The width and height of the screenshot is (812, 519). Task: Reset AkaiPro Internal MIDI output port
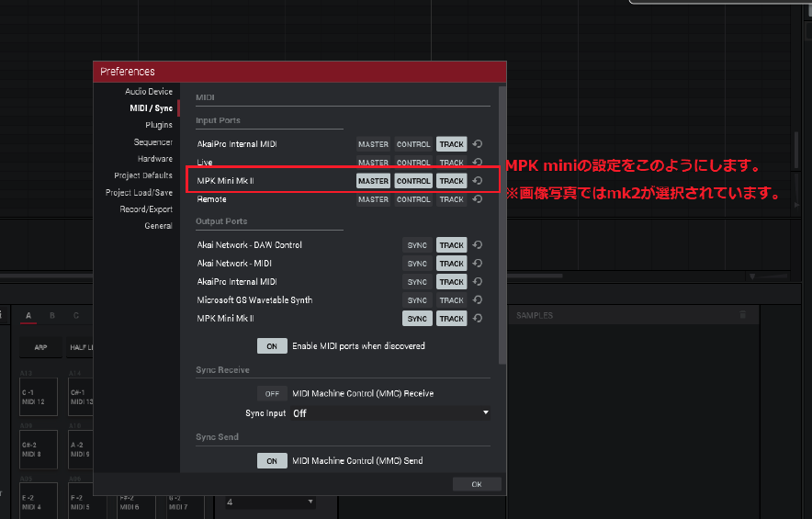478,282
